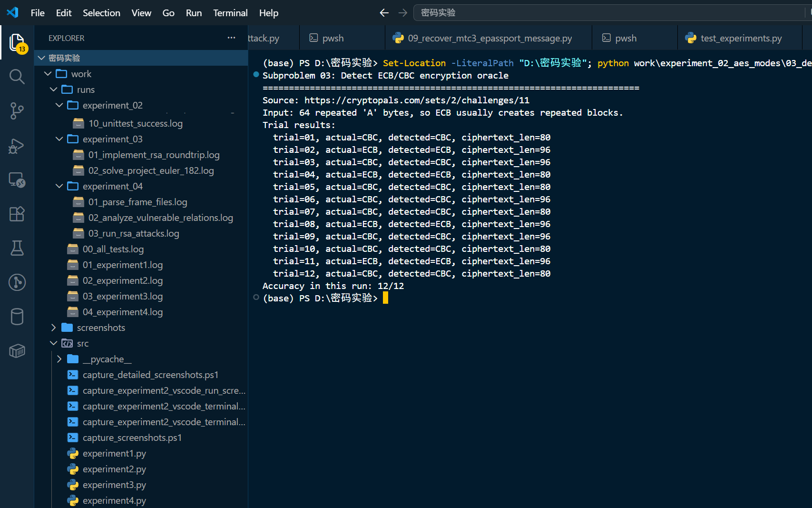Open the experiment2.py file
This screenshot has height=508, width=812.
114,469
